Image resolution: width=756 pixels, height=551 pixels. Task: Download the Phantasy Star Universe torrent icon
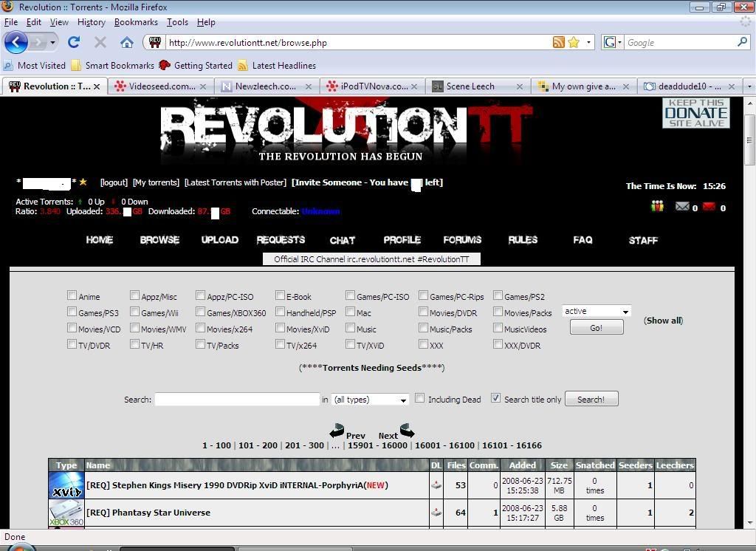tap(436, 513)
